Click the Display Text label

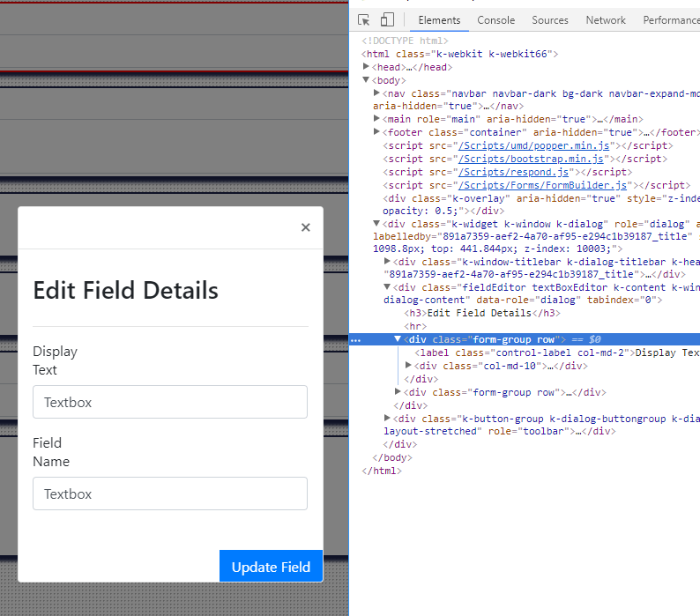click(55, 360)
